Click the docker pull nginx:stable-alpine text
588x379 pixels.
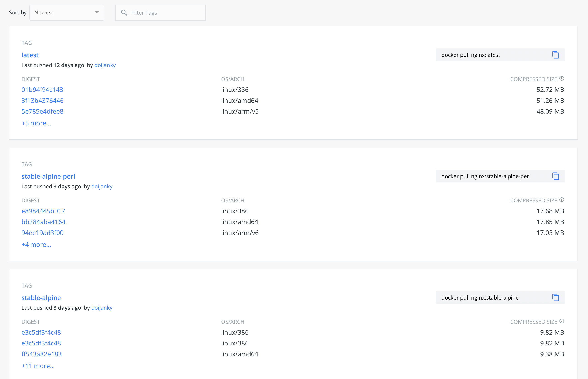click(x=480, y=297)
